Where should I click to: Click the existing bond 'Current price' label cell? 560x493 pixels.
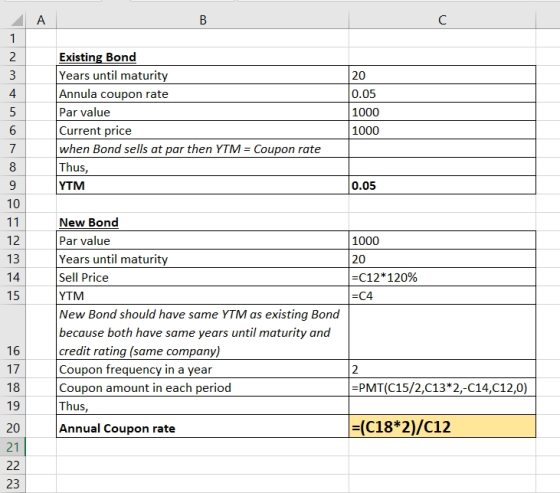click(202, 130)
